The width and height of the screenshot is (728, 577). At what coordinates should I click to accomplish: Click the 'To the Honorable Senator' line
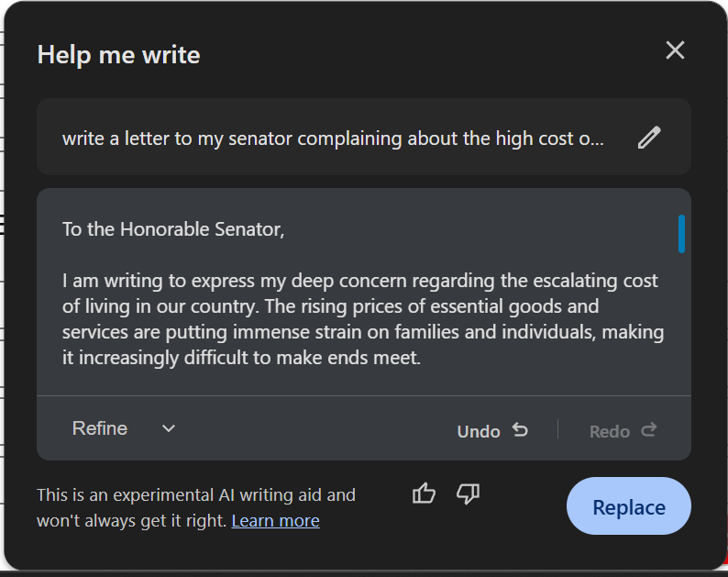coord(173,229)
